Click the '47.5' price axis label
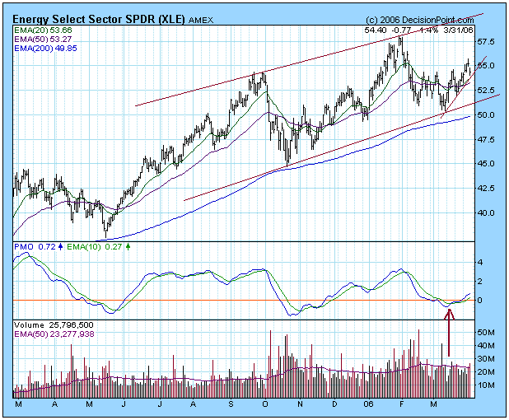The image size is (509, 420). click(486, 139)
